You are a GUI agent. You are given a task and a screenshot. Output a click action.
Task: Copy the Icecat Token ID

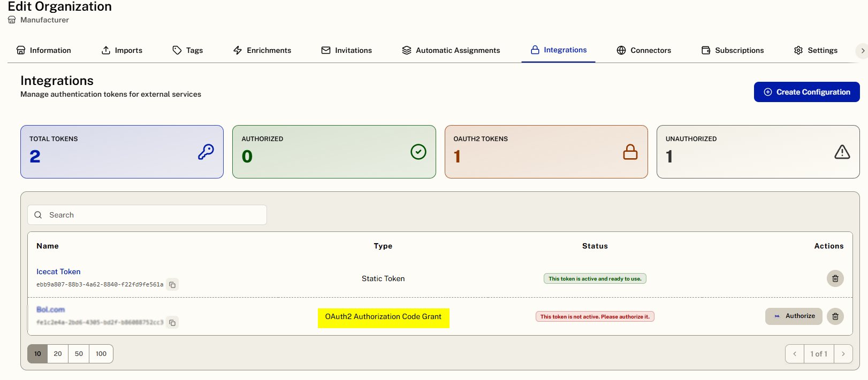point(172,285)
